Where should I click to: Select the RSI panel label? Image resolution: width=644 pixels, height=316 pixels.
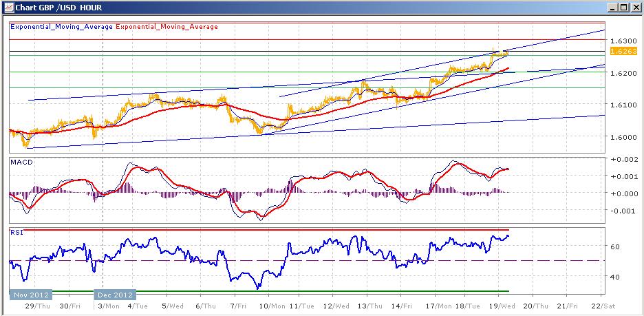[17, 233]
